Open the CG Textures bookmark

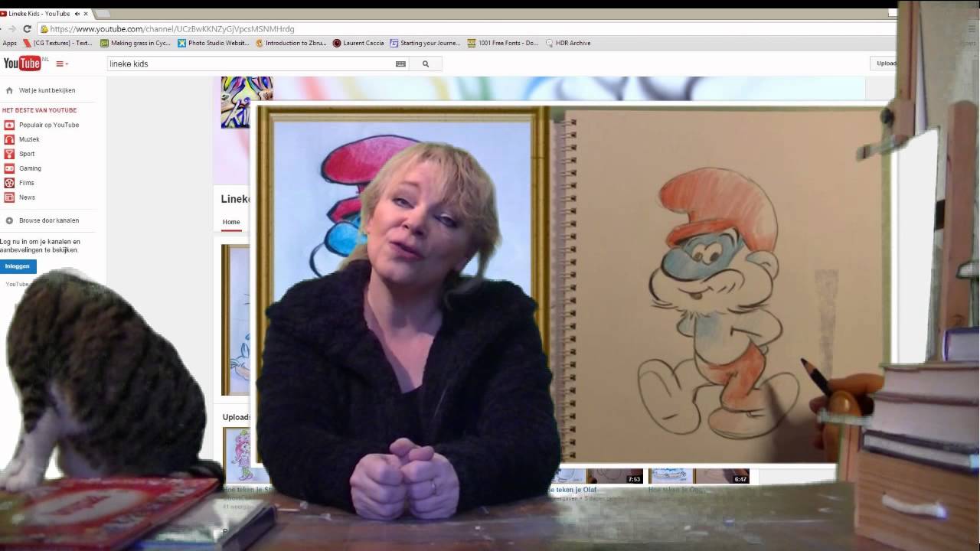[57, 43]
